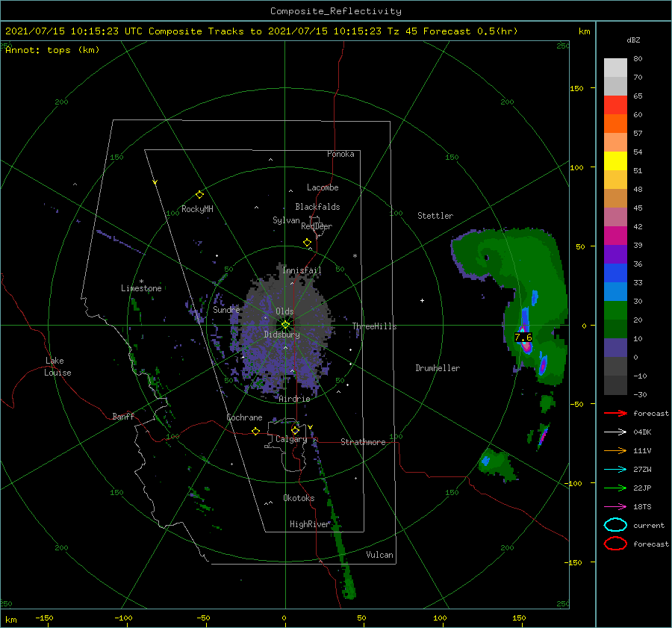672x628 pixels.
Task: Click the radar center marker near Olds
Action: click(285, 325)
